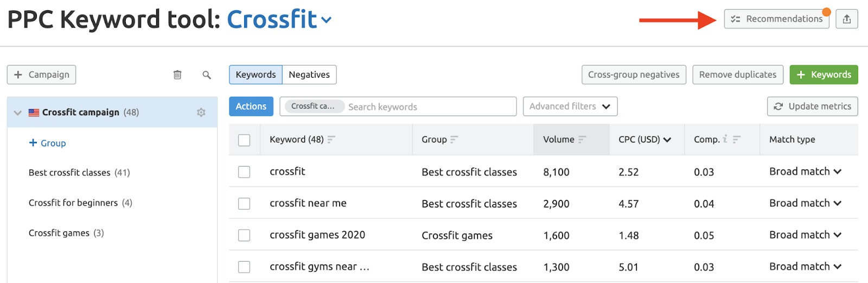
Task: Sort by Group column icon
Action: coord(454,140)
